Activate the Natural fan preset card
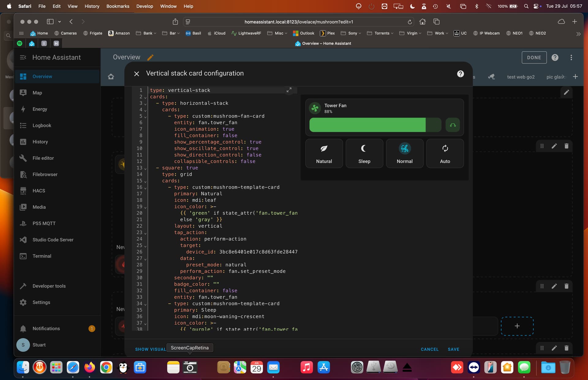This screenshot has width=588, height=380. click(324, 153)
